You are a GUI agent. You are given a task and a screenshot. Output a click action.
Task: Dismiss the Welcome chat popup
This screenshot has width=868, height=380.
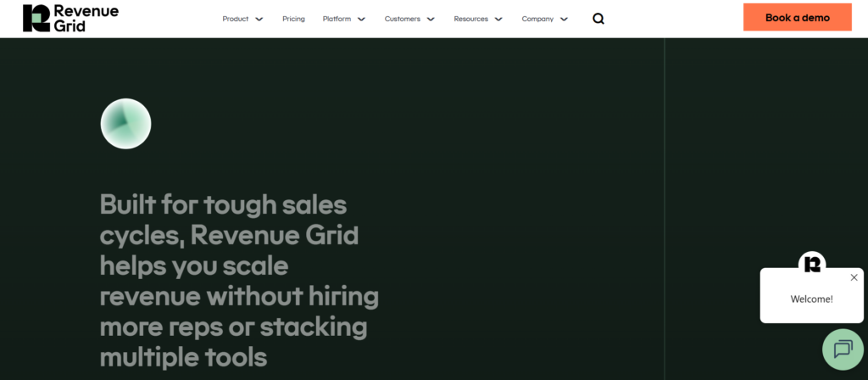click(x=854, y=277)
